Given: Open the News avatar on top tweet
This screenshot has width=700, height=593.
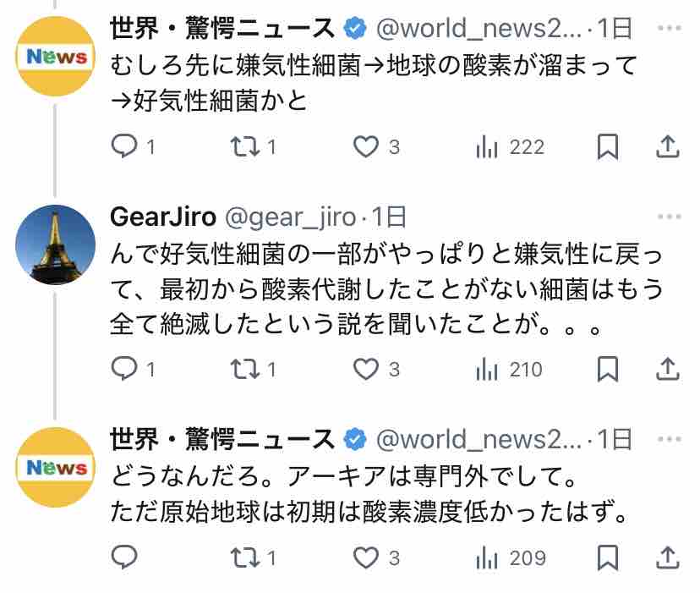Looking at the screenshot, I should pyautogui.click(x=55, y=57).
